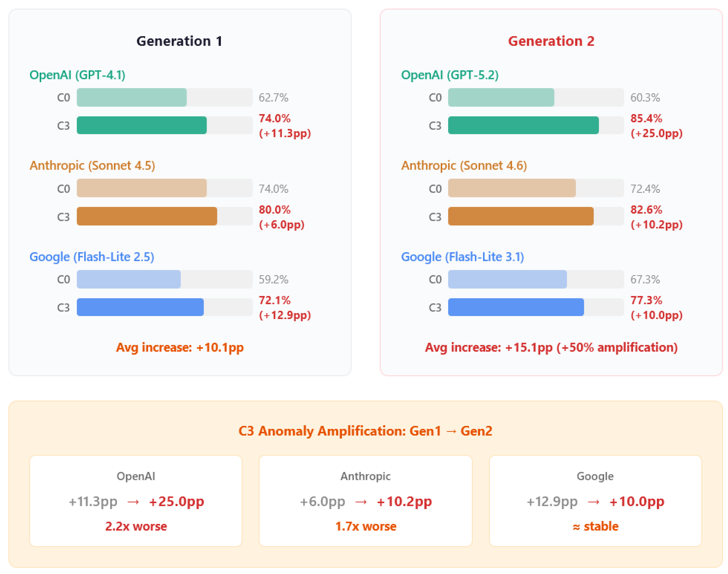Click the Anthropic (Sonnet 4.5) label
728x574 pixels.
[92, 165]
